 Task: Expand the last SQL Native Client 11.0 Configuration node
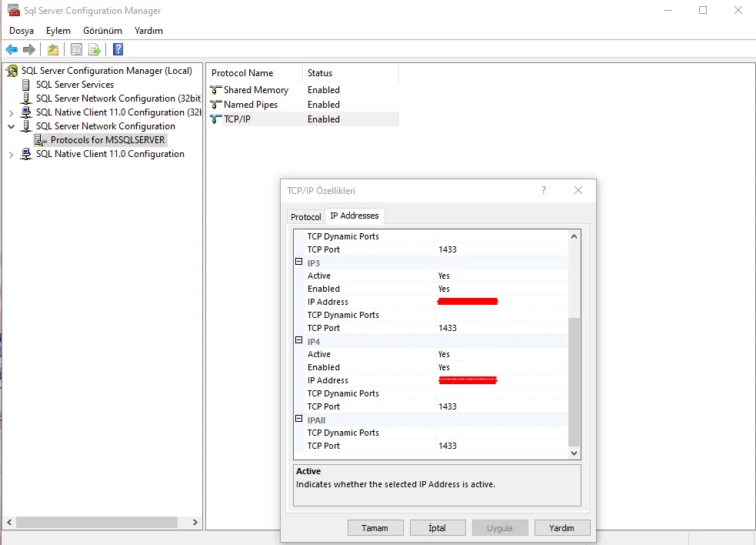pos(11,155)
